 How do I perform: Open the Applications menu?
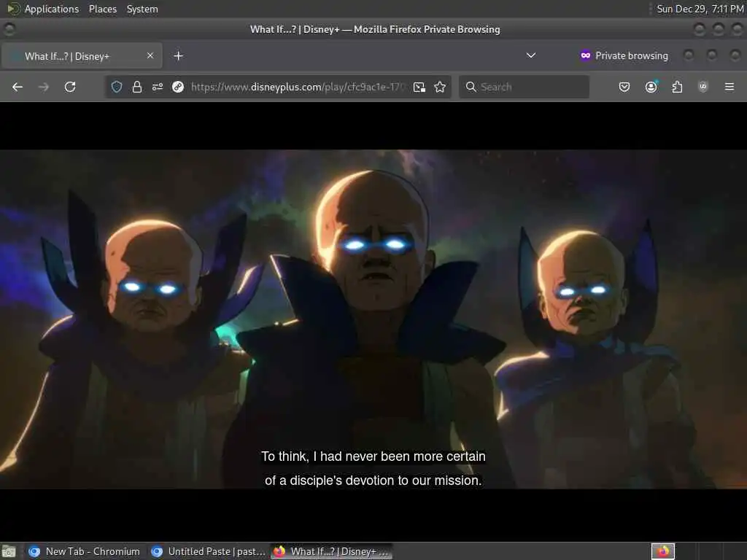point(52,9)
